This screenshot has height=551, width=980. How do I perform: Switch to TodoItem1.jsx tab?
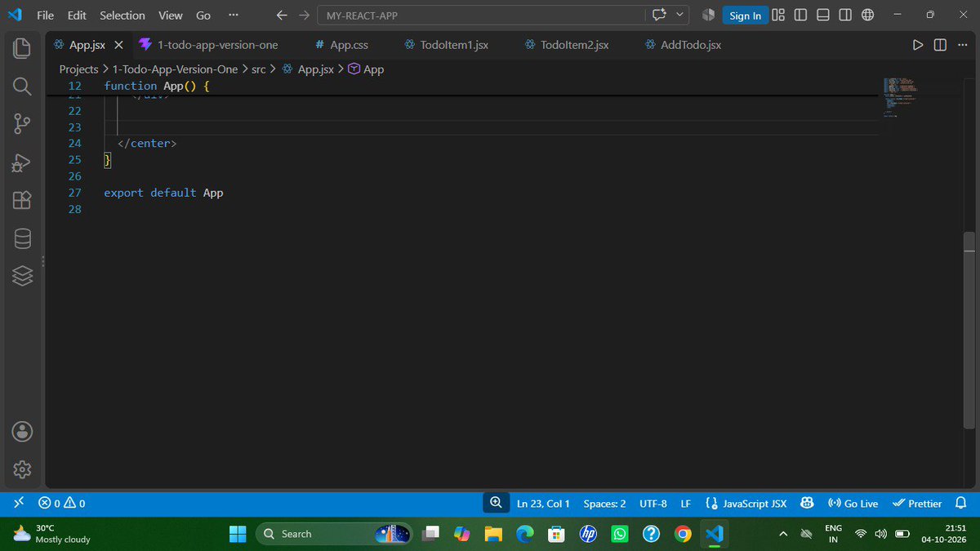point(454,45)
